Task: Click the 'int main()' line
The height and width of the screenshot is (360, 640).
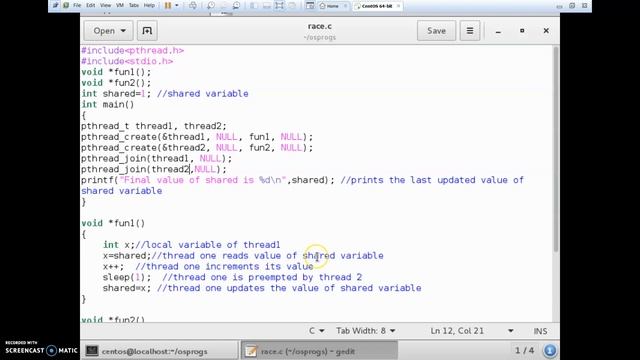Action: point(107,104)
